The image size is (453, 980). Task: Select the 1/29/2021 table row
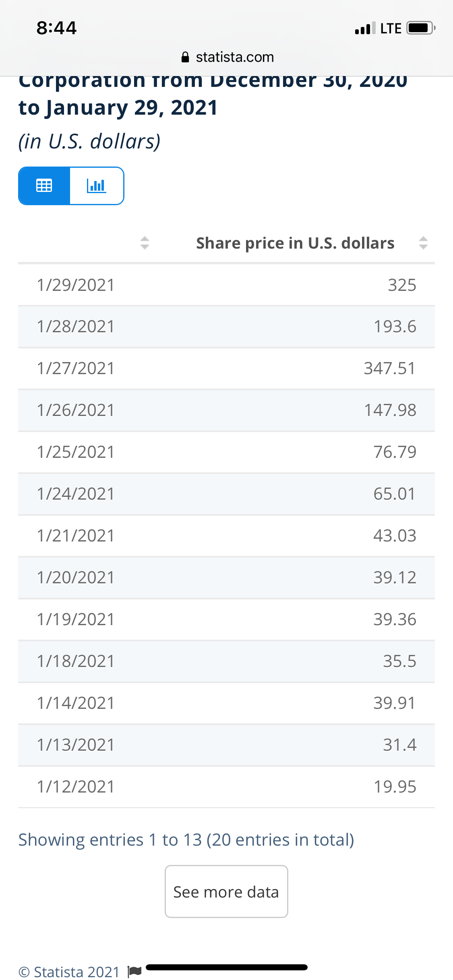pyautogui.click(x=226, y=285)
